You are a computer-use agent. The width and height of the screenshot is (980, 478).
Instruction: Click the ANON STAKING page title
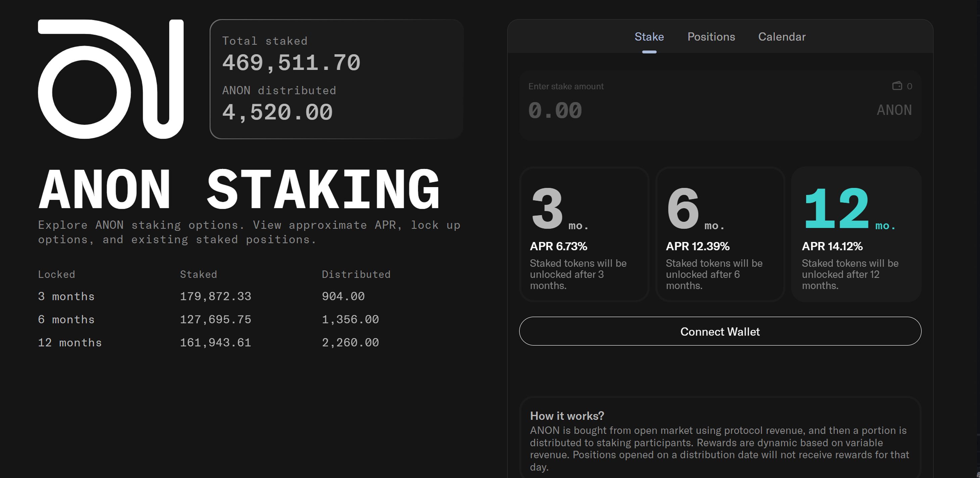click(239, 190)
